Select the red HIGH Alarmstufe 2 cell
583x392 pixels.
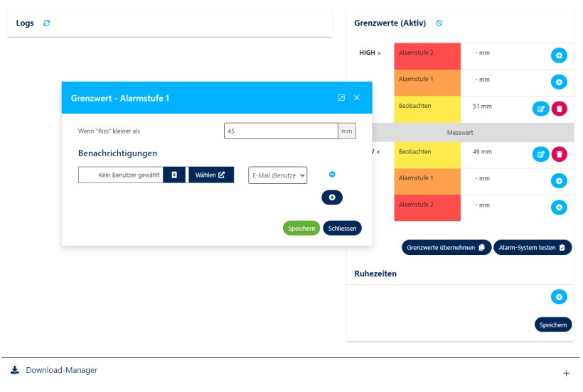pyautogui.click(x=427, y=56)
